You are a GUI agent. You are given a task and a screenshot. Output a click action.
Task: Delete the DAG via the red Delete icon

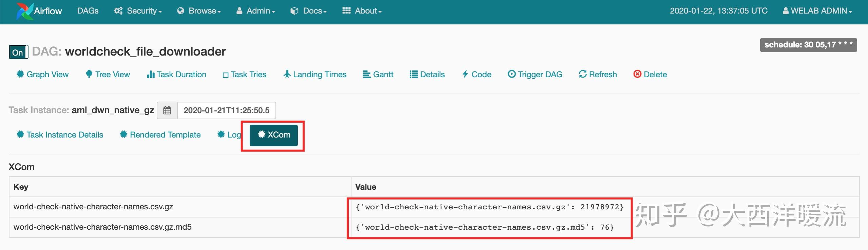[x=637, y=74]
